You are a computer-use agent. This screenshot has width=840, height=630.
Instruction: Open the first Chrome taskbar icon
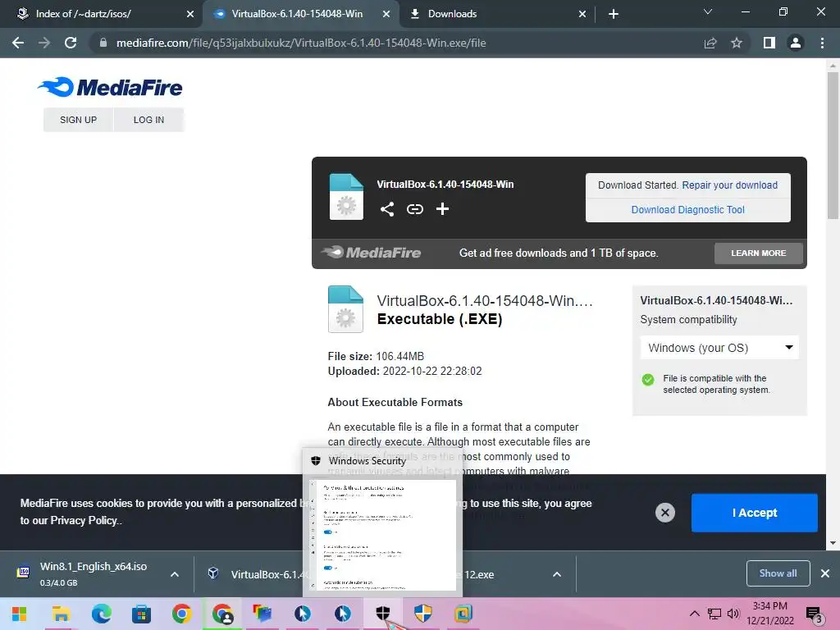pyautogui.click(x=181, y=614)
